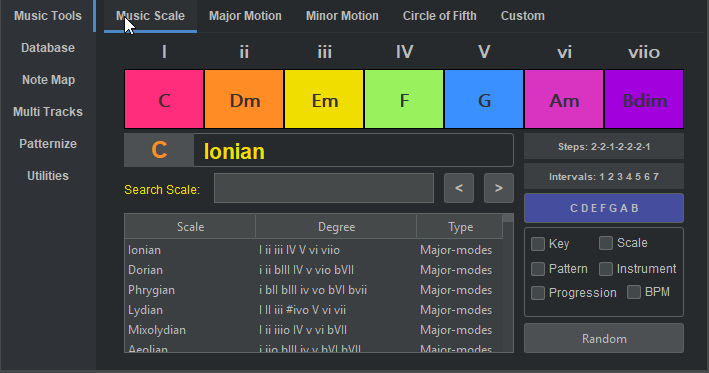Go to previous scale with < button

click(459, 188)
